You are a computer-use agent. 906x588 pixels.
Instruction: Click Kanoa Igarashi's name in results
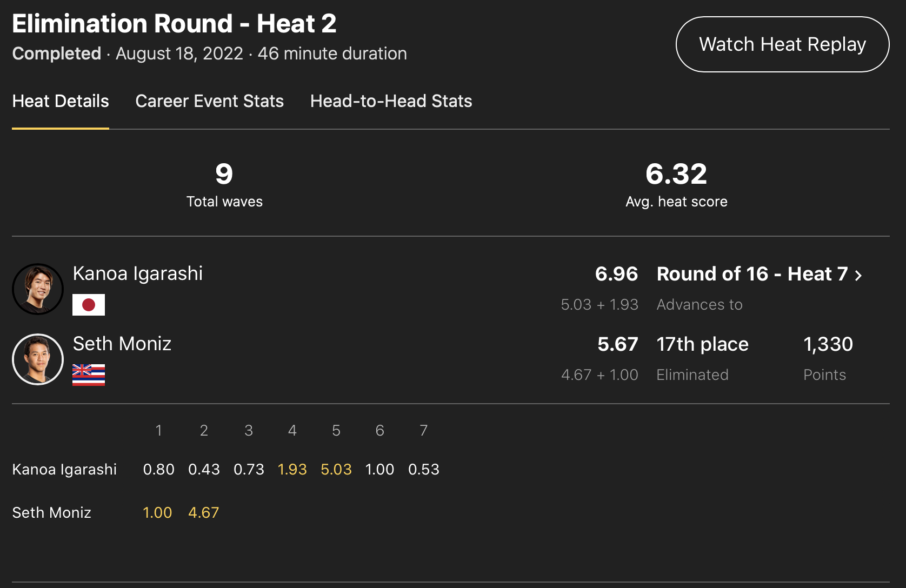pos(138,273)
